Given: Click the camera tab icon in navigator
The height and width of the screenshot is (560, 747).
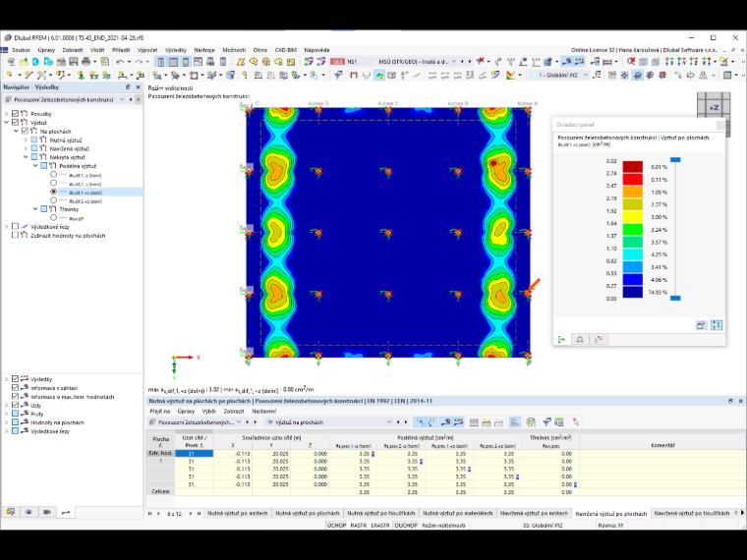Looking at the screenshot, I should click(47, 512).
